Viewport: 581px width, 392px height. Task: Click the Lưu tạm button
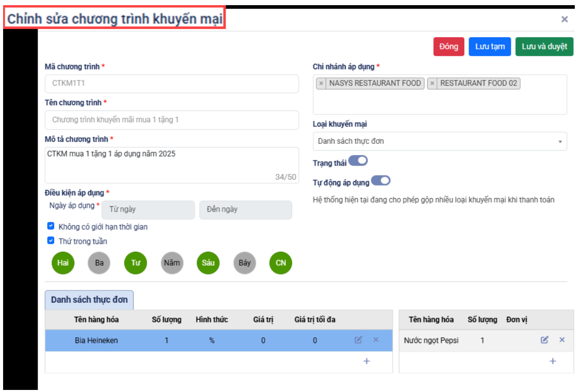[490, 46]
